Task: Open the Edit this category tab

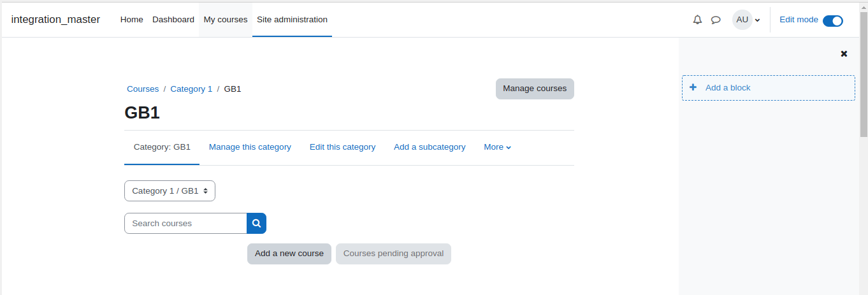Action: [342, 147]
